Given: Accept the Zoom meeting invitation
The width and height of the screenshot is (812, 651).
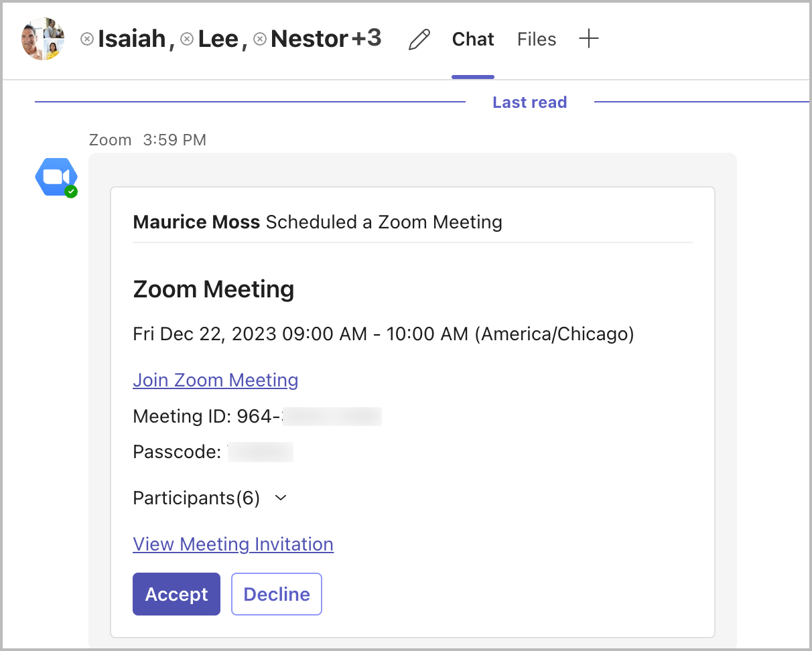Looking at the screenshot, I should point(176,594).
